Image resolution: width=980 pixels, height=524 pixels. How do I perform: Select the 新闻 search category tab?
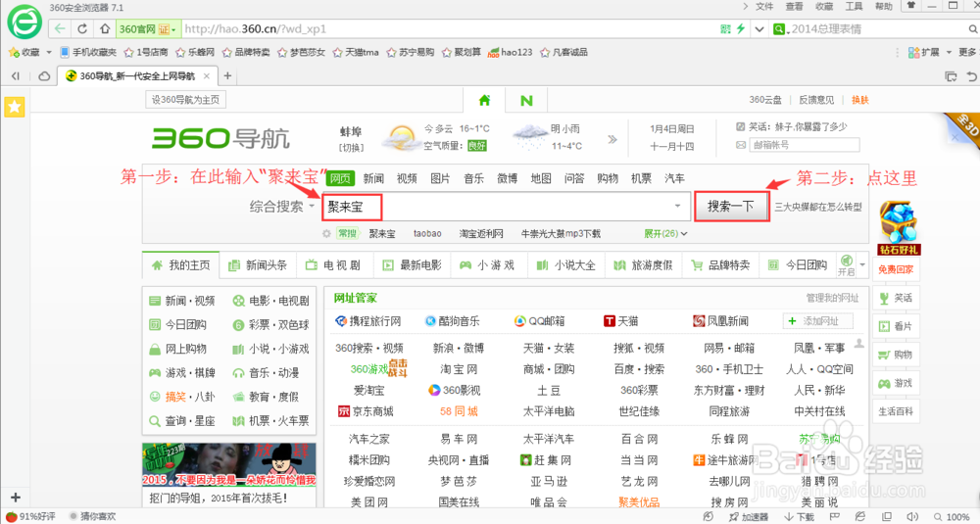[x=373, y=178]
